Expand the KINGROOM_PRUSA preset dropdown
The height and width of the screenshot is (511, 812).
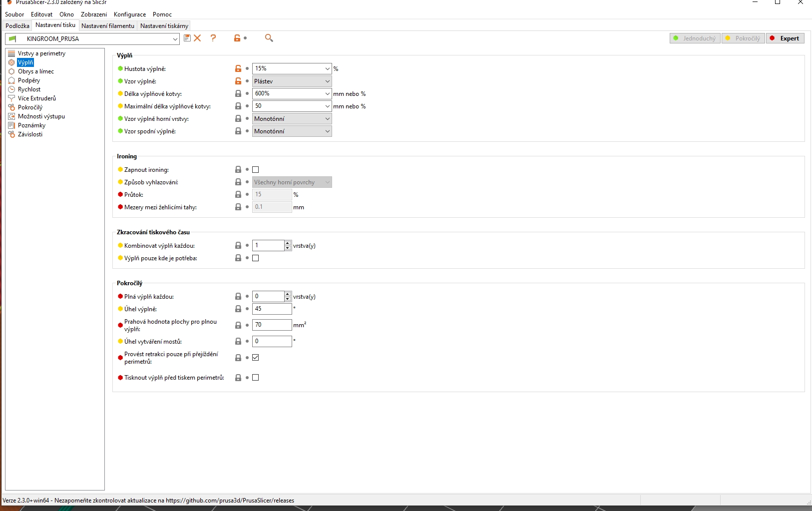[x=175, y=39]
